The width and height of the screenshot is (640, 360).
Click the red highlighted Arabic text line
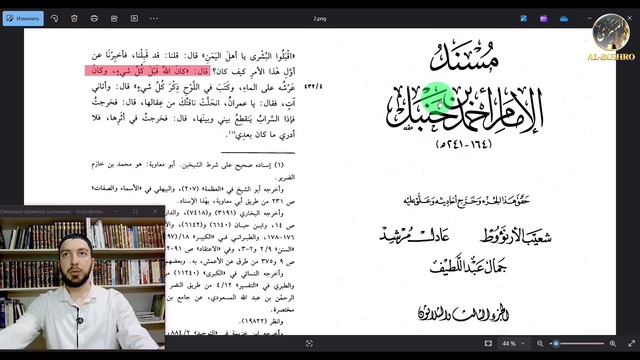click(x=148, y=71)
